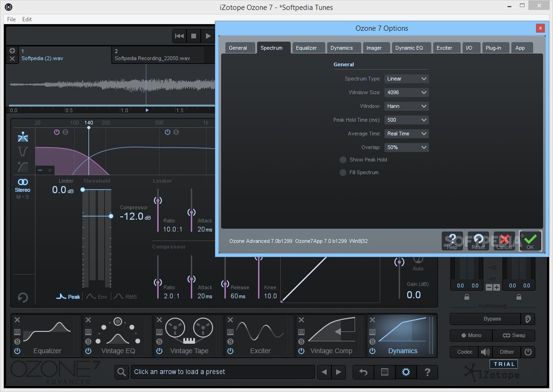Viewport: 553px width, 392px height.
Task: Toggle the Dither power button
Action: [x=528, y=352]
